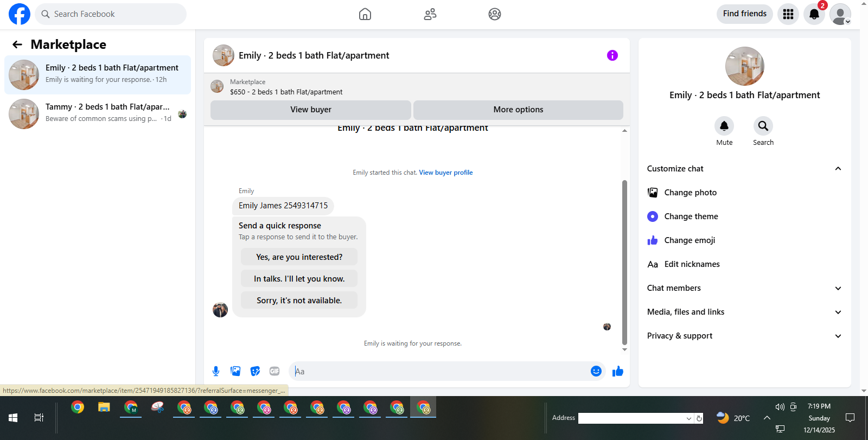
Task: Click the Emily James 2549314715 message bubble
Action: 283,206
